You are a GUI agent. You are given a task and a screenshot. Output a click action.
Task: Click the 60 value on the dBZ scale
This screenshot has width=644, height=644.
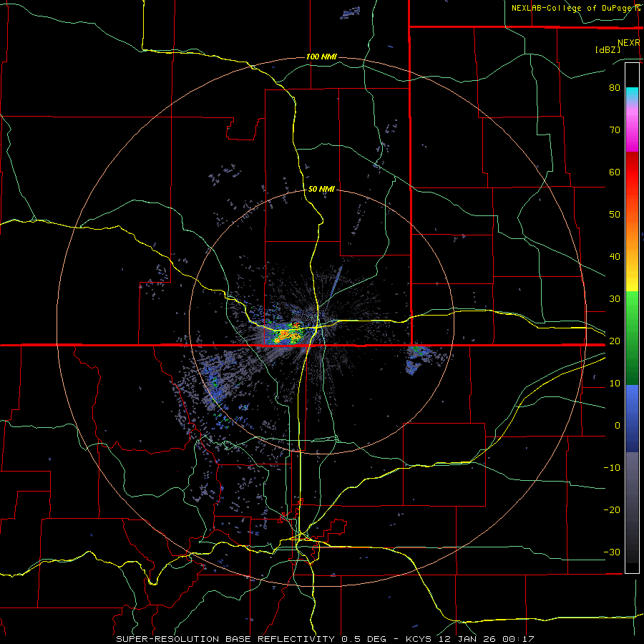(615, 172)
